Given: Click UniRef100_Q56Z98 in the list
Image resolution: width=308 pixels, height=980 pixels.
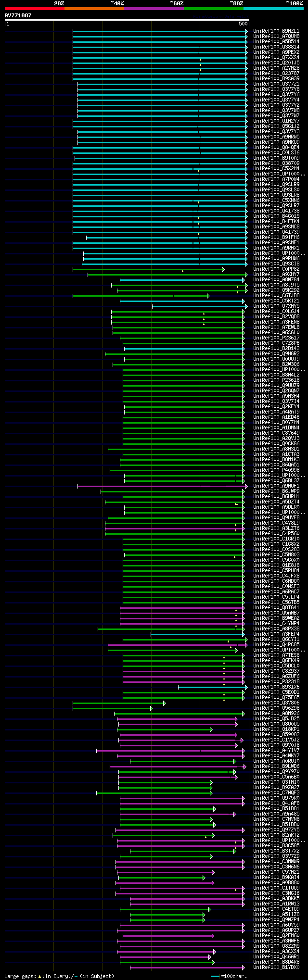Looking at the screenshot, I should pyautogui.click(x=276, y=708).
